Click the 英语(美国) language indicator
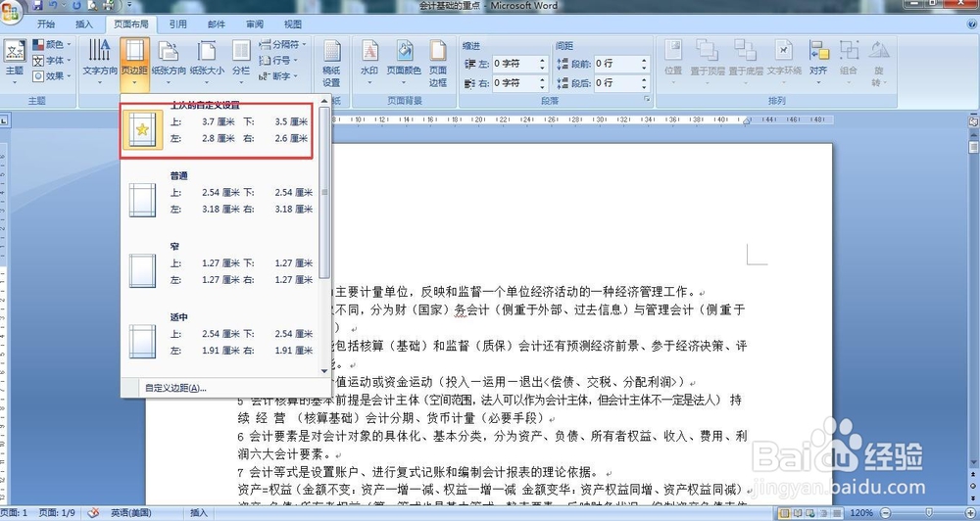 pos(132,513)
